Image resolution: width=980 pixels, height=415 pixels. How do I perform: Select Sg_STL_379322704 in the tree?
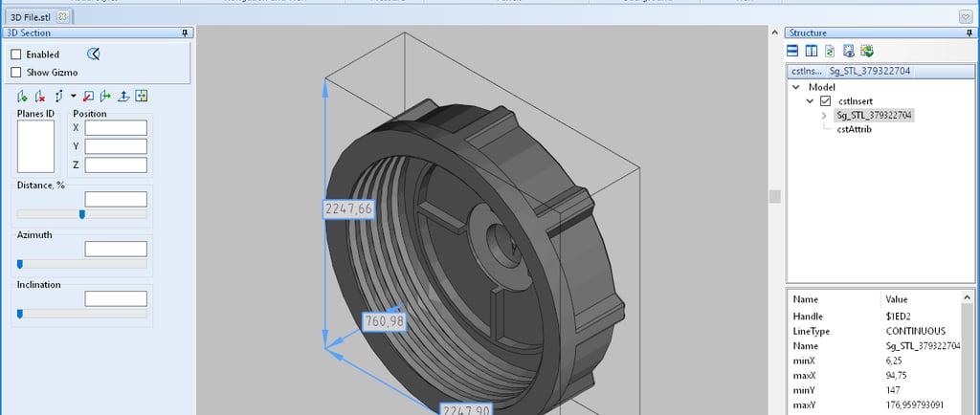[x=874, y=116]
